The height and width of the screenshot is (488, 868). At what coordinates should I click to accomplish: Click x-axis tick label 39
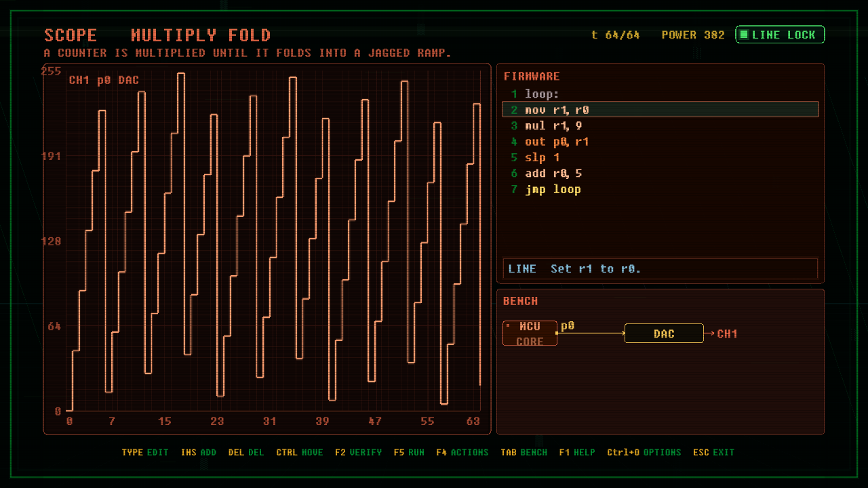322,421
